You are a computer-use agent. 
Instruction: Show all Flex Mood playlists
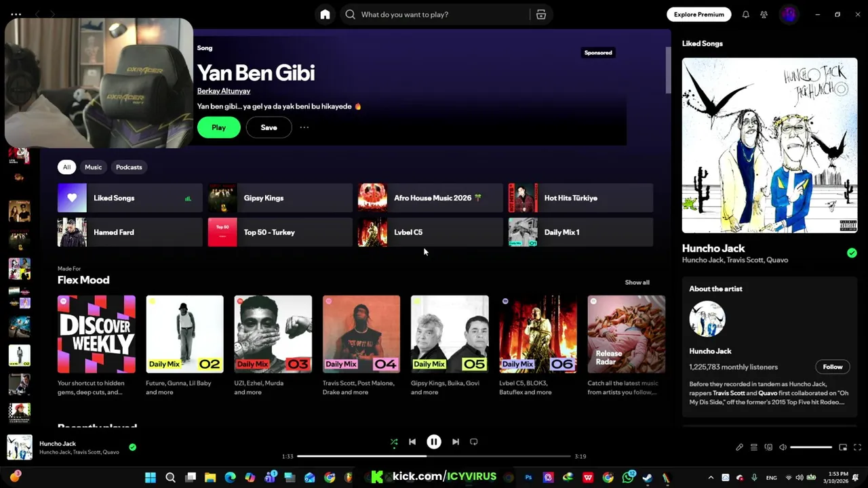637,283
